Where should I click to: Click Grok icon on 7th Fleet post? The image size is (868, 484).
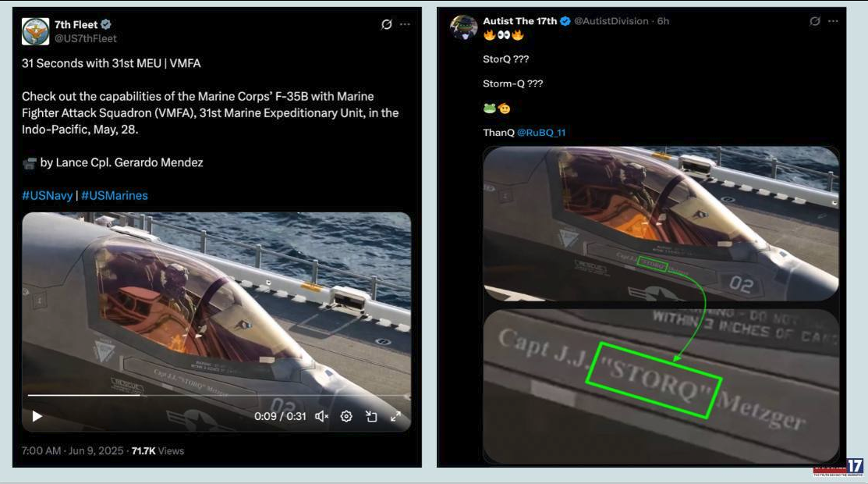(386, 24)
